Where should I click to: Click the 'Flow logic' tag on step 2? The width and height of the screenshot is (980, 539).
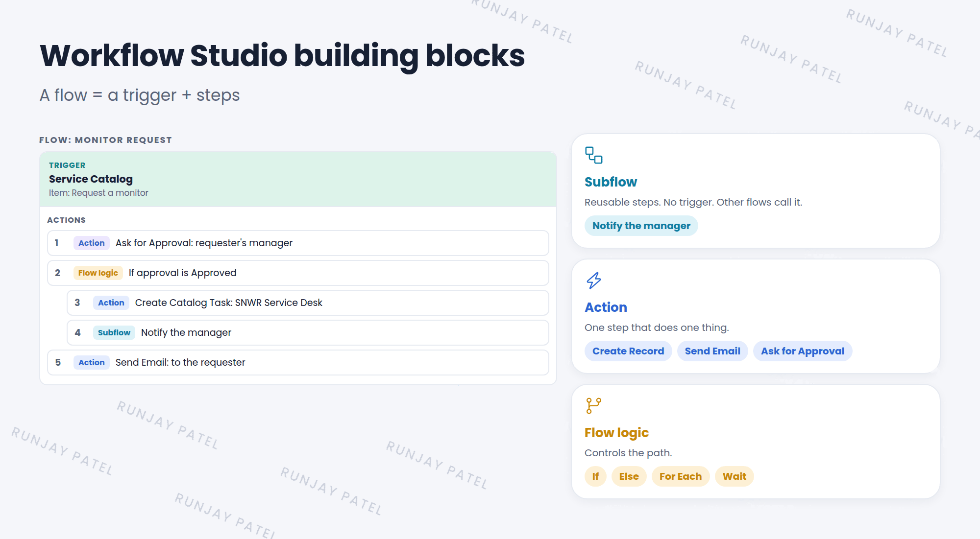(x=98, y=273)
